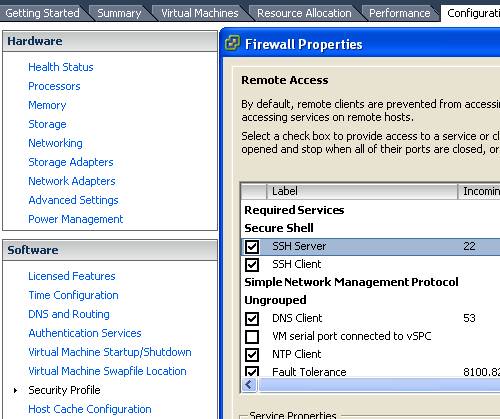Select the SSH Client row label
Screen dimensions: 500x419
point(297,264)
